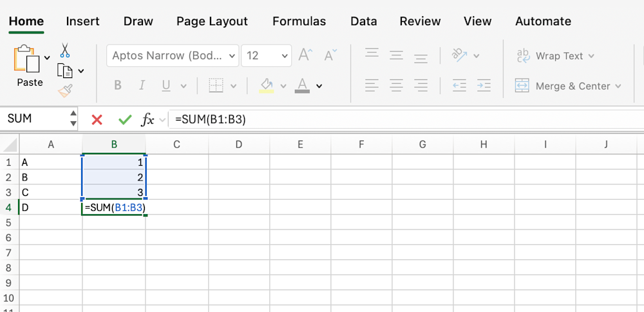Expand the fx function list arrow

click(x=162, y=120)
